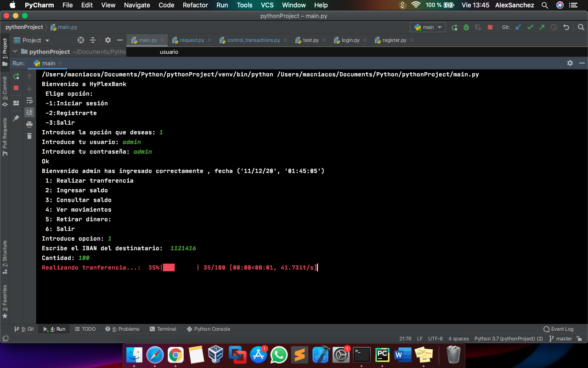The width and height of the screenshot is (588, 368).
Task: Open Project panel settings gear
Action: 108,40
